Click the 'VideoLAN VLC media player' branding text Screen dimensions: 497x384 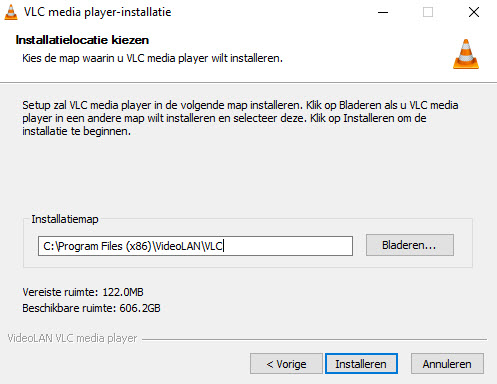[x=72, y=338]
